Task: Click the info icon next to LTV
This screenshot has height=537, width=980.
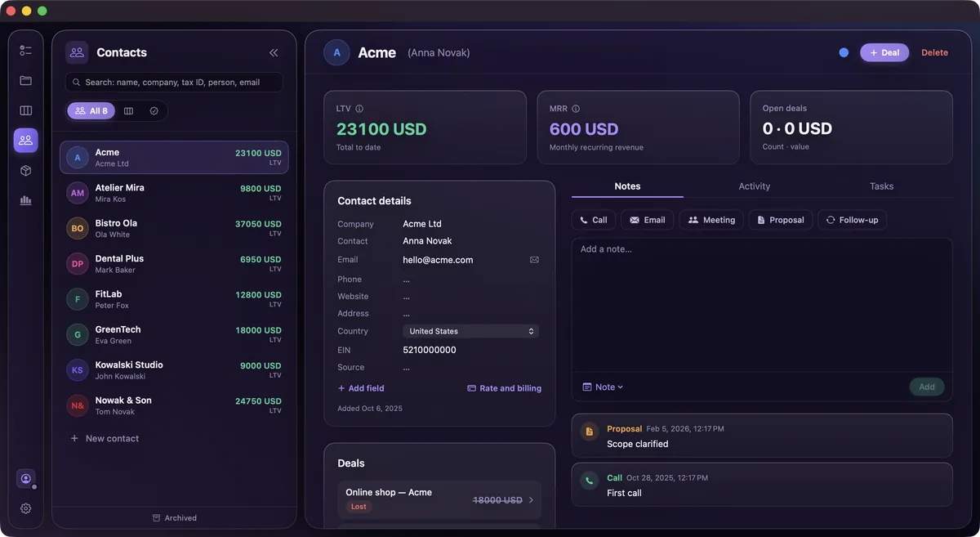Action: point(359,109)
